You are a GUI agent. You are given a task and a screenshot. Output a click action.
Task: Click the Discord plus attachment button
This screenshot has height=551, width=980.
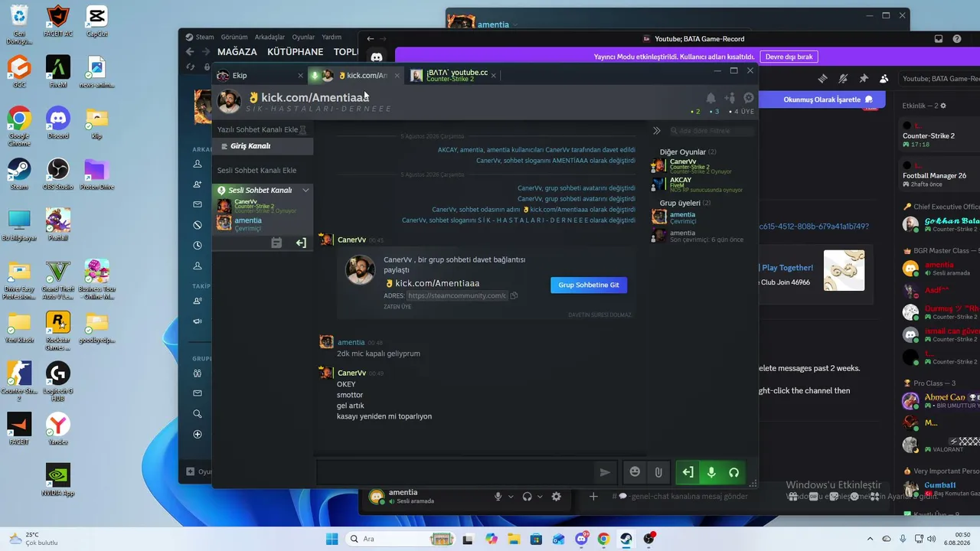(593, 497)
